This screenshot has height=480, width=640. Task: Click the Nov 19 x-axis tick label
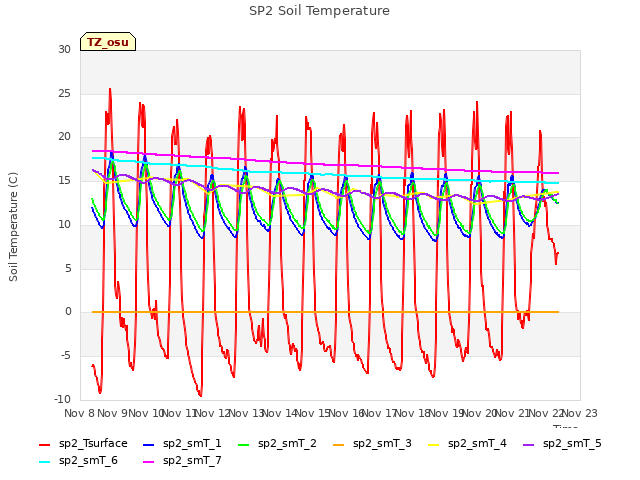point(447,413)
